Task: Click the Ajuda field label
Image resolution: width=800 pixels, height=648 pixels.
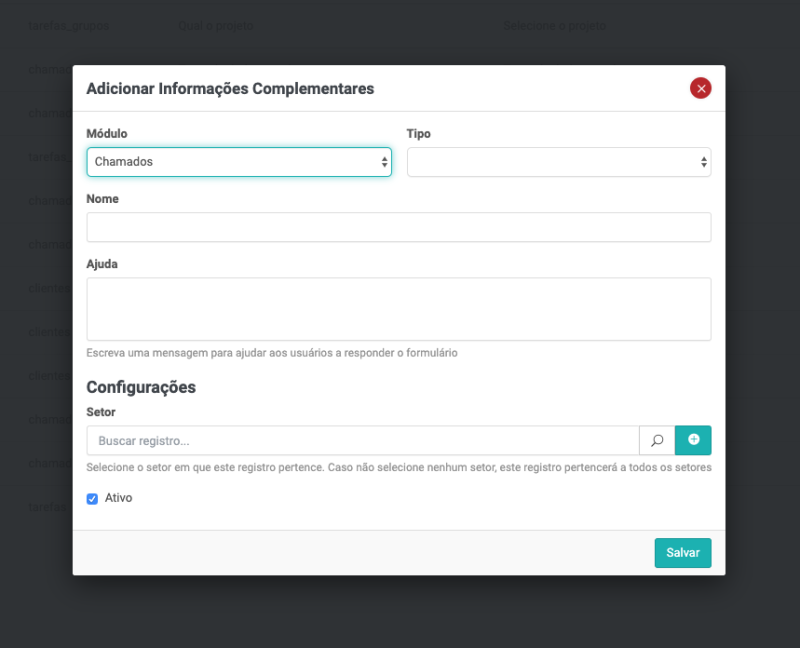Action: (103, 264)
